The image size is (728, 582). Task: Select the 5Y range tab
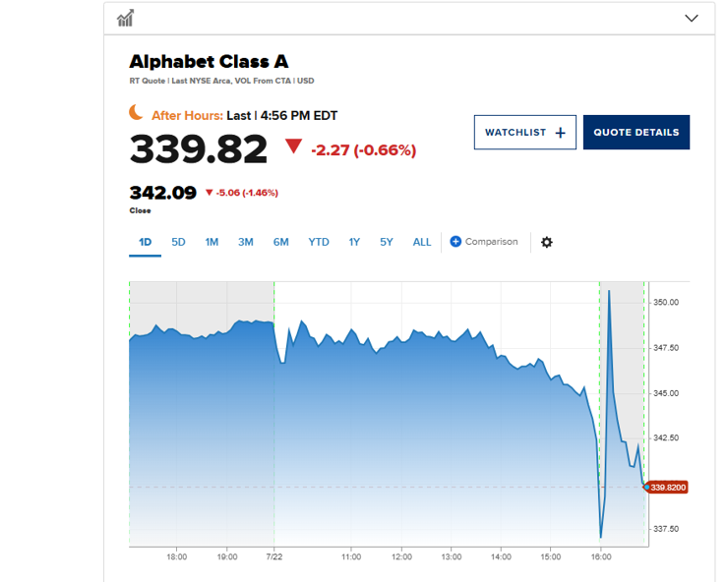387,242
